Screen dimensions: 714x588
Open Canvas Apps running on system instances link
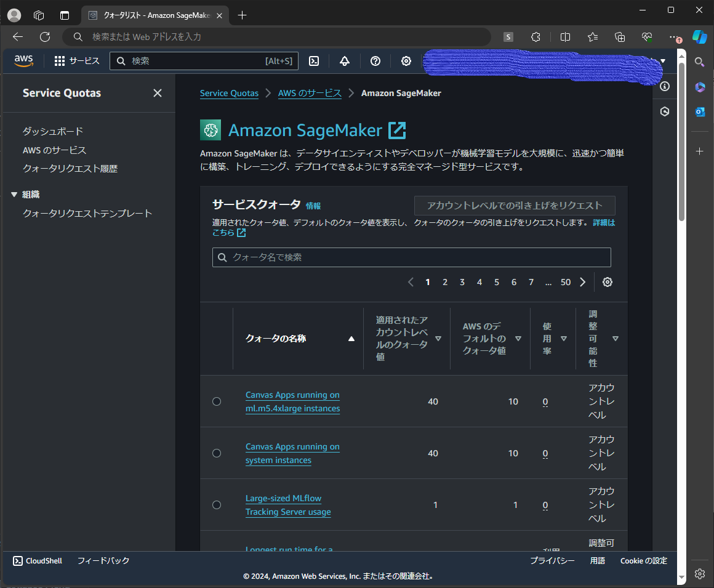click(293, 454)
